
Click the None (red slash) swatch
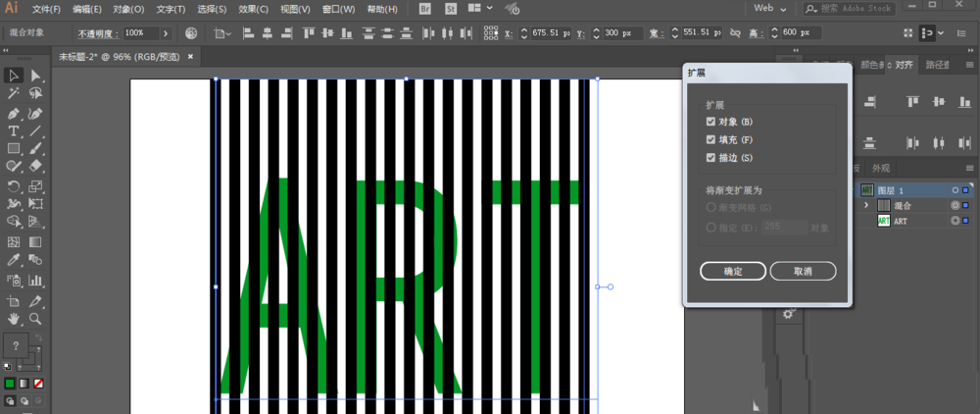click(x=38, y=383)
